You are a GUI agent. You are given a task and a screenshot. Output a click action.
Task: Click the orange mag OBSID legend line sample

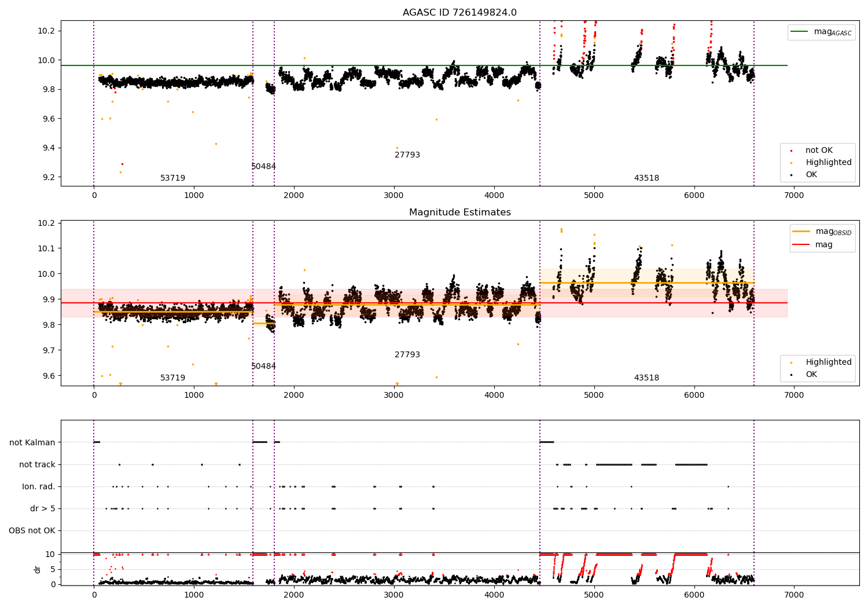coord(801,232)
